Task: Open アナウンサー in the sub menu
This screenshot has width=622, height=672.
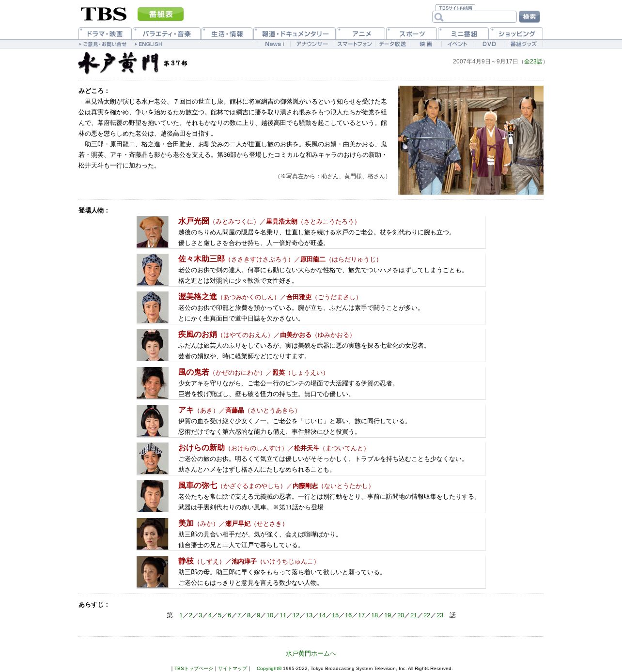Action: click(312, 44)
